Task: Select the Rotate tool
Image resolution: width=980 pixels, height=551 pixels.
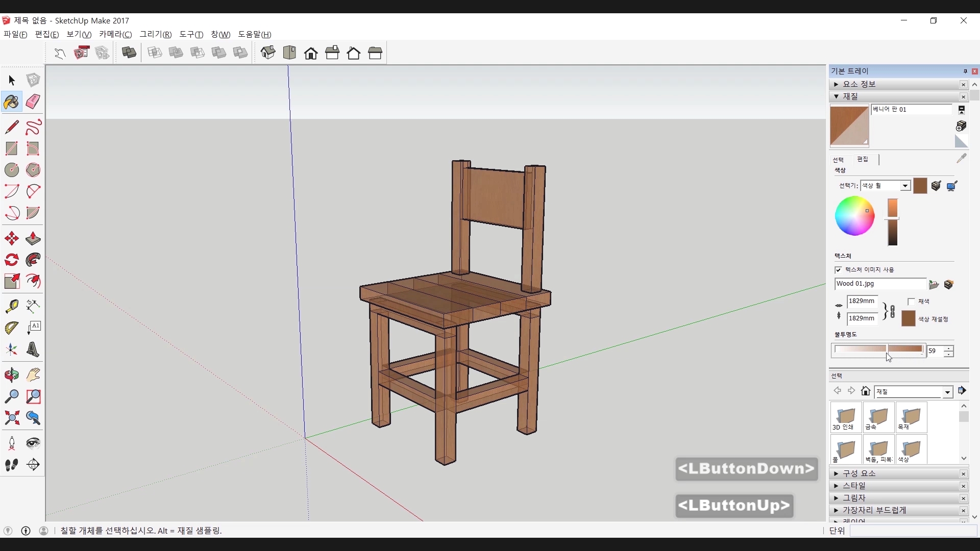Action: [12, 260]
